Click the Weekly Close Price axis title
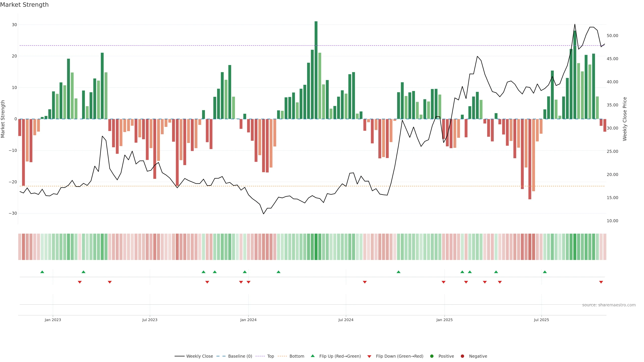Screen dimensions: 644x362 click(x=625, y=119)
